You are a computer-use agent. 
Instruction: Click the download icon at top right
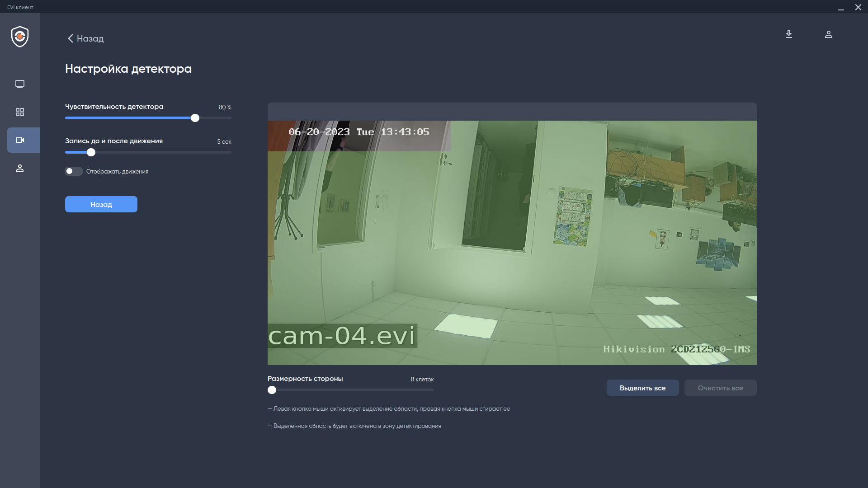(x=789, y=34)
